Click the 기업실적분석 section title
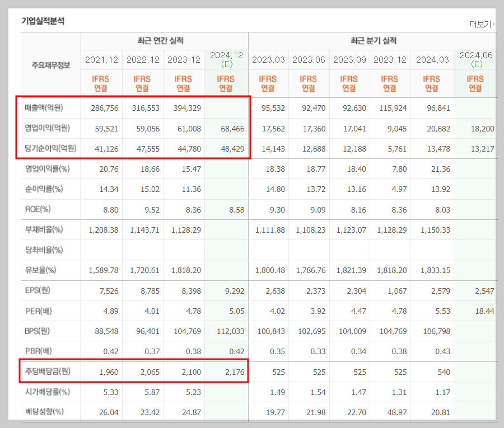 click(43, 21)
